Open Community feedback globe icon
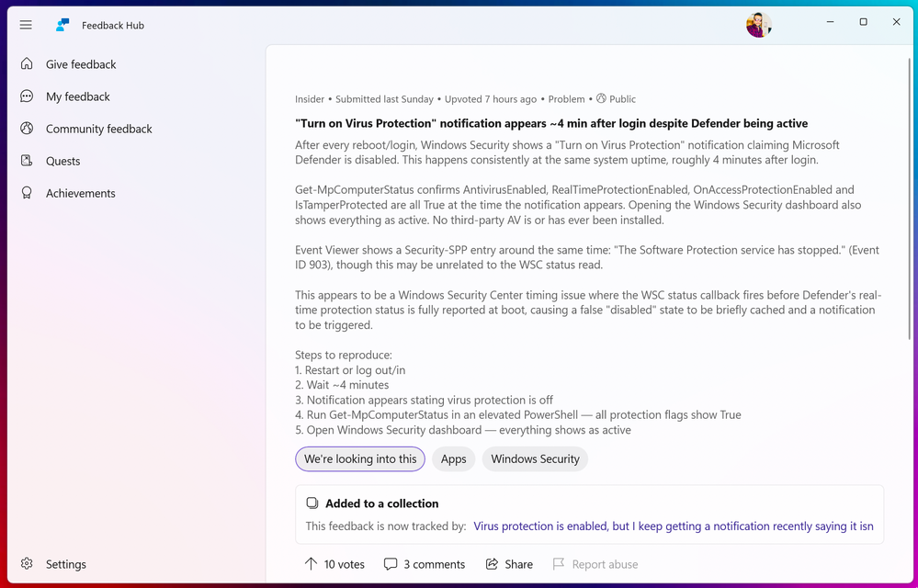The image size is (918, 588). (27, 128)
